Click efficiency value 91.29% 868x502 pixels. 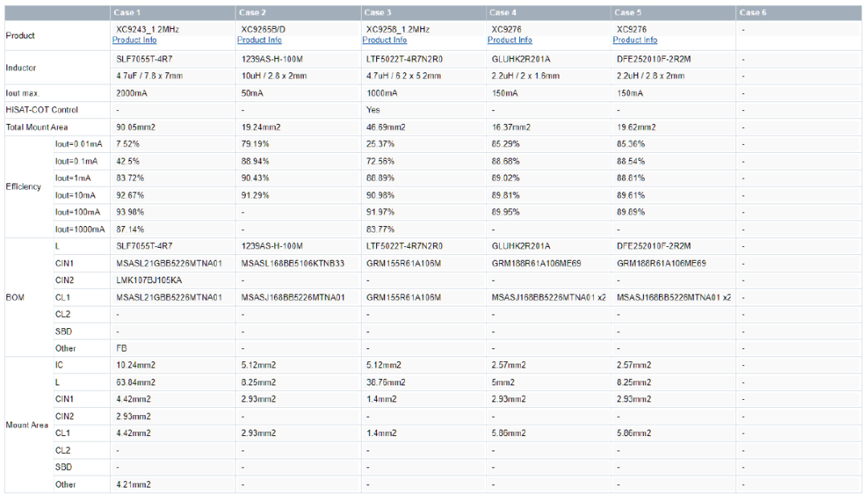coord(256,195)
